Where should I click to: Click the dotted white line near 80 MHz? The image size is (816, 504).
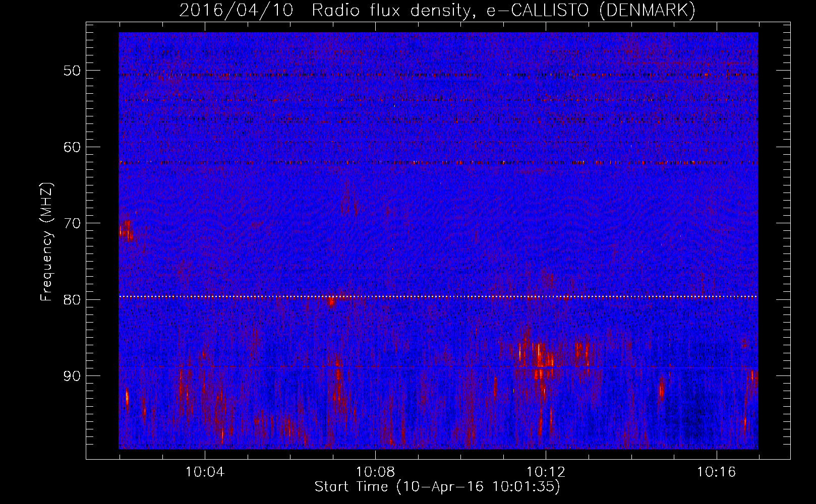coord(438,297)
